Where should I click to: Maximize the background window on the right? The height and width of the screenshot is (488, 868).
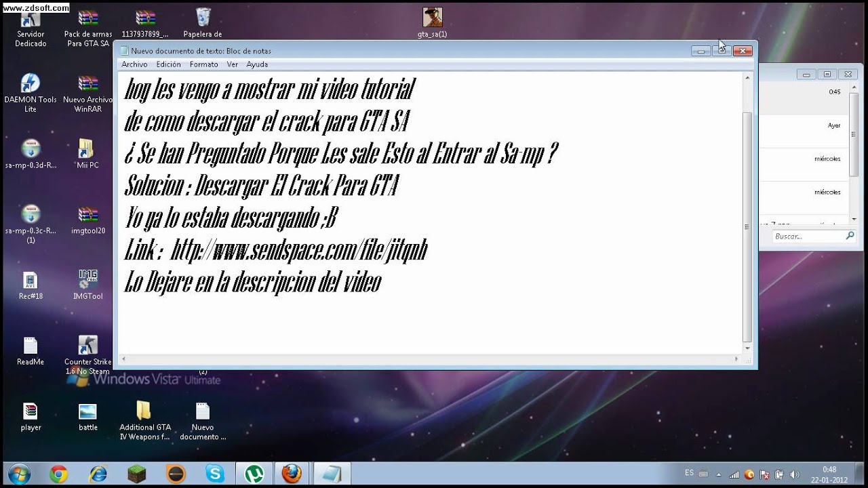click(827, 75)
